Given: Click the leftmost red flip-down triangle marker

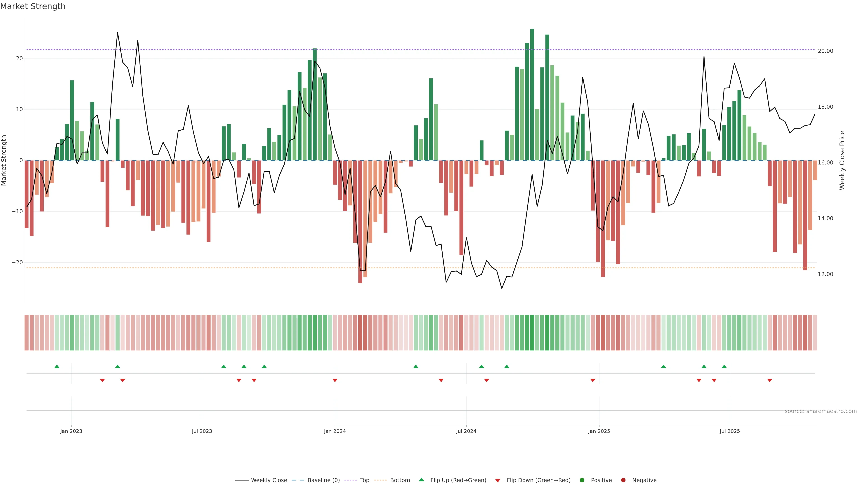Looking at the screenshot, I should click(102, 380).
